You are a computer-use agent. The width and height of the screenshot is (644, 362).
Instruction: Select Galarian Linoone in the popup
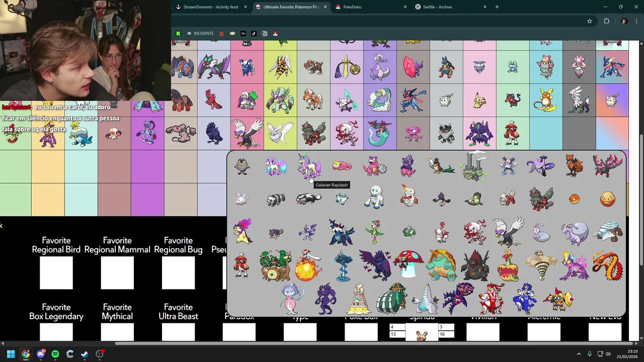pyautogui.click(x=309, y=199)
